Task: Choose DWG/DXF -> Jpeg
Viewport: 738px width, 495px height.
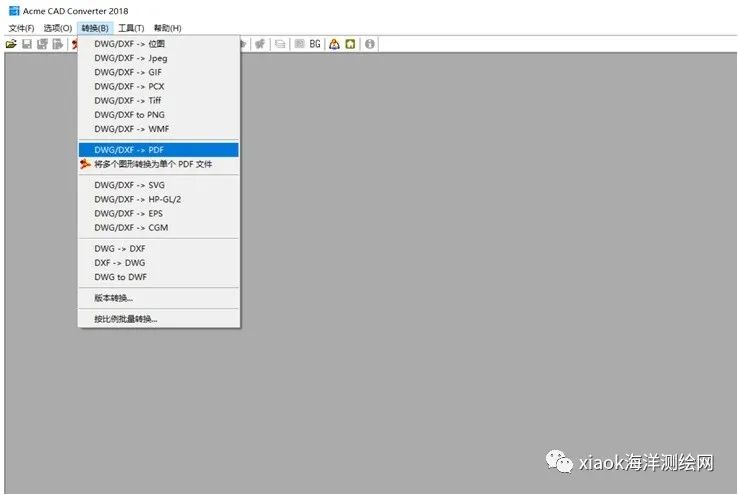Action: coord(159,58)
